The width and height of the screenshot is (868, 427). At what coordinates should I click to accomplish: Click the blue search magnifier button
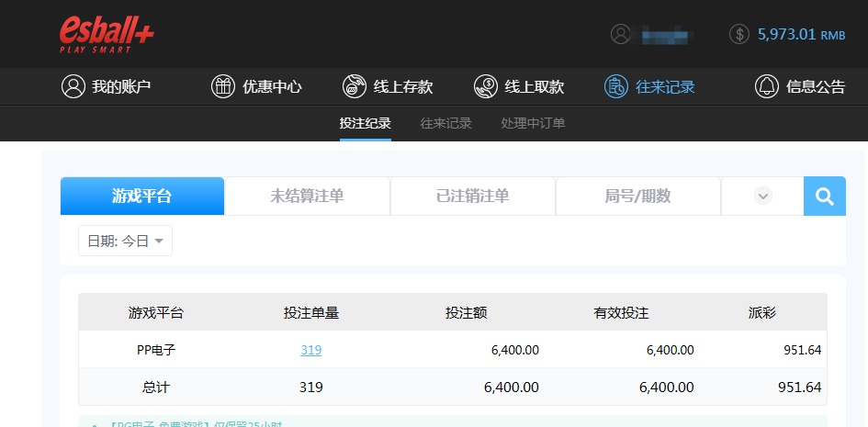tap(825, 196)
